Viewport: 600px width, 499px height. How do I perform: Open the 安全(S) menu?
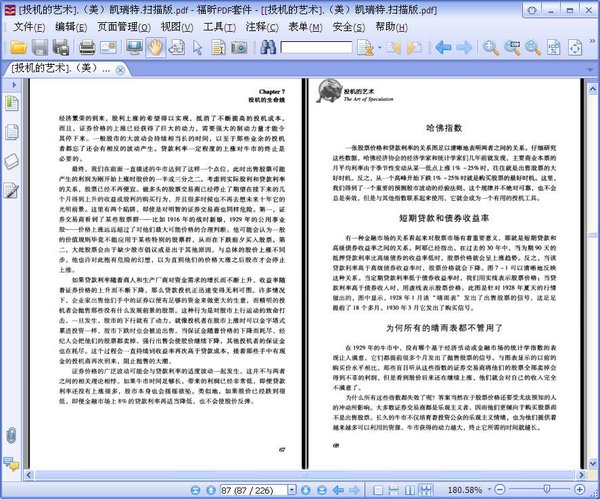click(x=349, y=27)
